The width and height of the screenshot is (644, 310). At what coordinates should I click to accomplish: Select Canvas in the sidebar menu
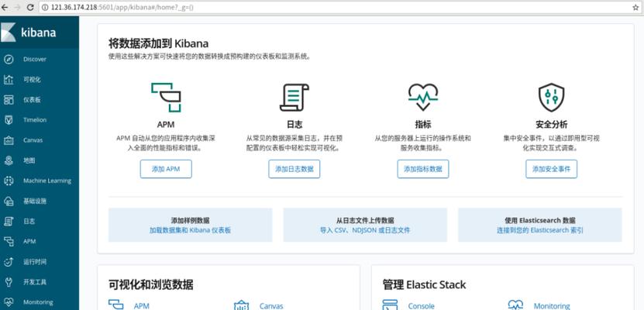33,140
